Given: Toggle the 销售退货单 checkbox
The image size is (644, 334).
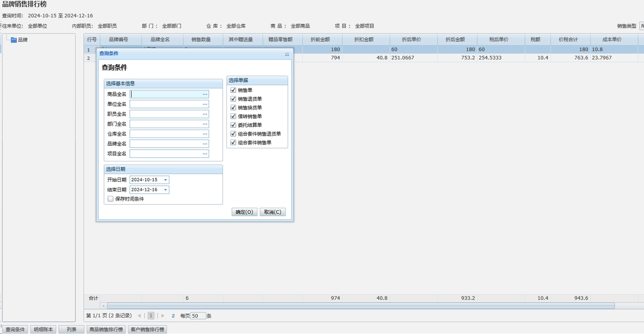Looking at the screenshot, I should point(233,99).
